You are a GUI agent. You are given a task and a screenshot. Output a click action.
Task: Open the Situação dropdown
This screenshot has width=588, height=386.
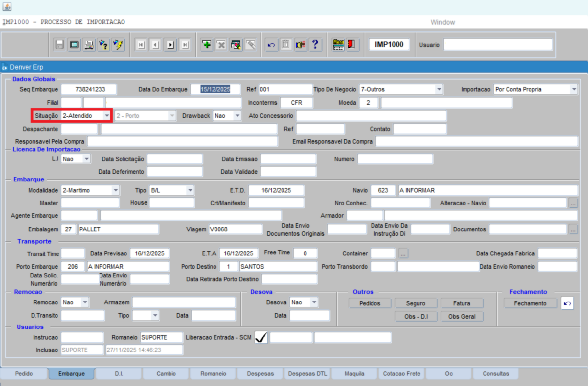point(107,116)
